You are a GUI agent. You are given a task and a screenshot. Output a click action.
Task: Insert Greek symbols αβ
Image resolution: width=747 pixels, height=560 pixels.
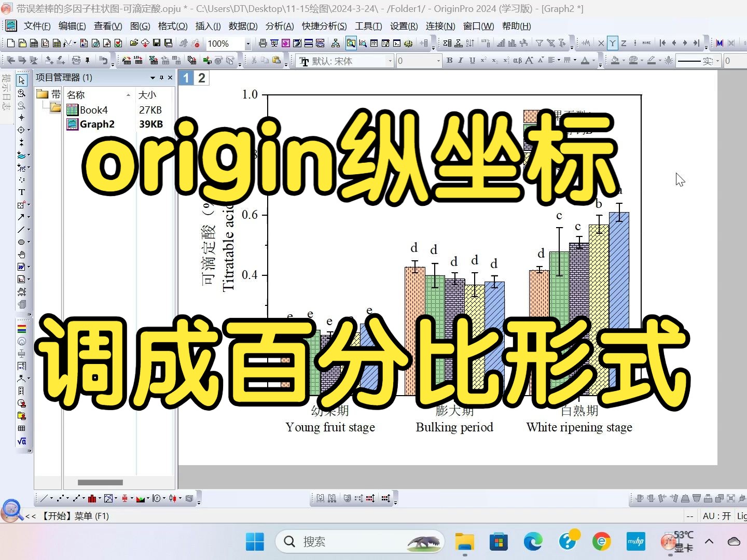517,61
